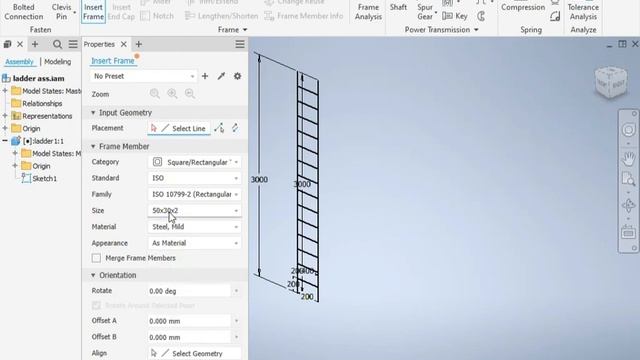Open the Appearance As Material dropdown
Viewport: 640px width, 360px height.
coord(194,243)
